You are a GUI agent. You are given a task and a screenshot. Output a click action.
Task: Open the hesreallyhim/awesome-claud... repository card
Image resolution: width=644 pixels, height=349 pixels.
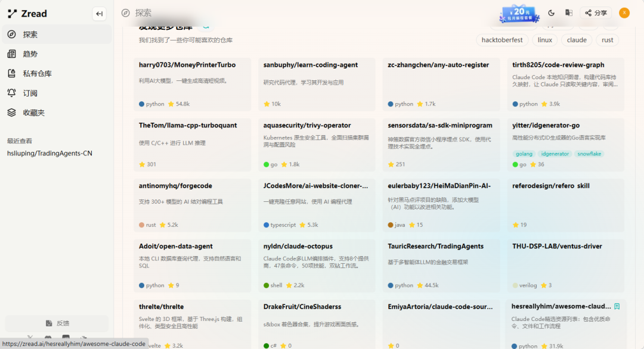pyautogui.click(x=565, y=325)
